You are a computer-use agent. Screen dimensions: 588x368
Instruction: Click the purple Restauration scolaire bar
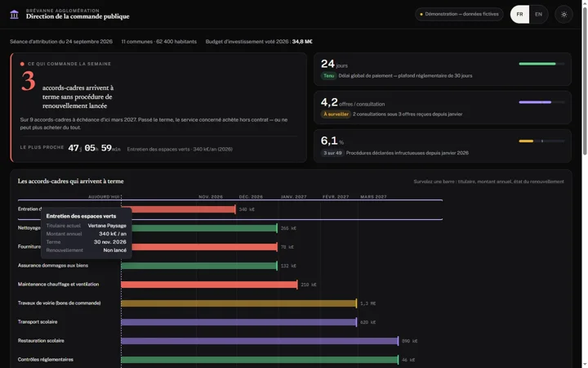[260, 341]
